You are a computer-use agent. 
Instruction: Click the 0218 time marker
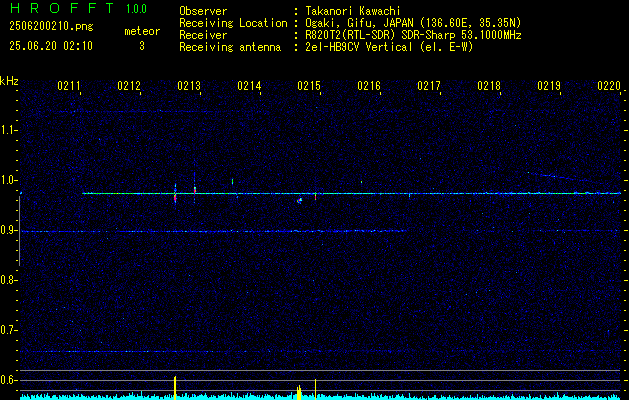[489, 85]
